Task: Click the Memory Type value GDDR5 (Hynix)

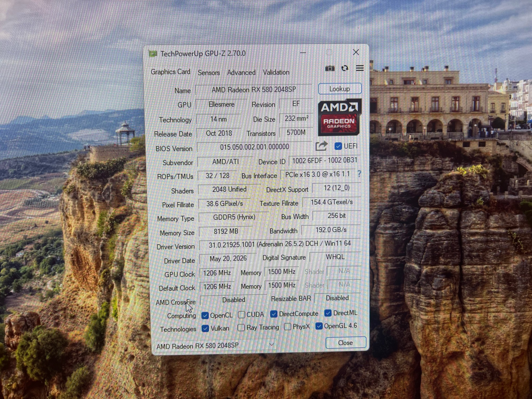Action: [234, 217]
